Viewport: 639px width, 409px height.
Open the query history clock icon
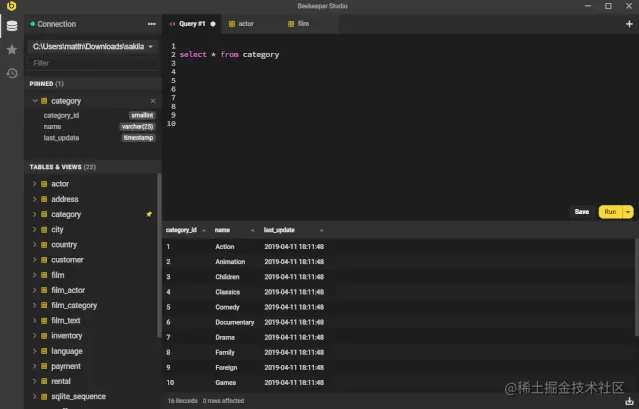coord(12,73)
